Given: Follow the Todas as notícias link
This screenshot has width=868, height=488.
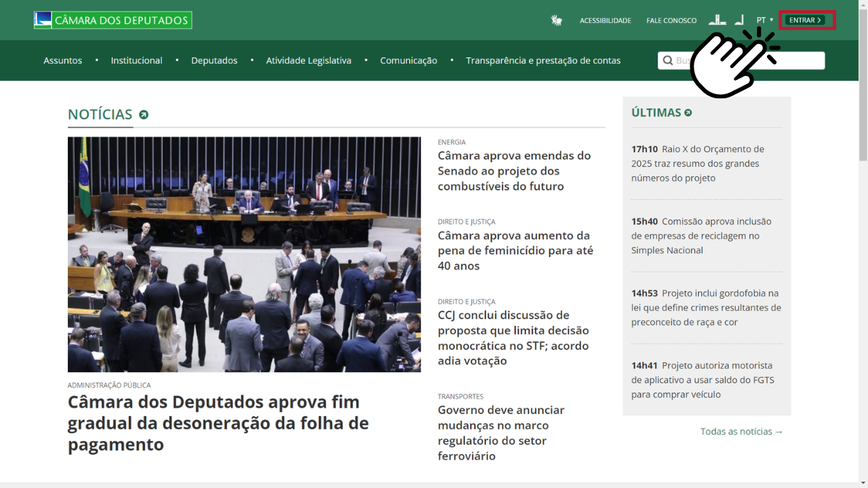Looking at the screenshot, I should 742,431.
